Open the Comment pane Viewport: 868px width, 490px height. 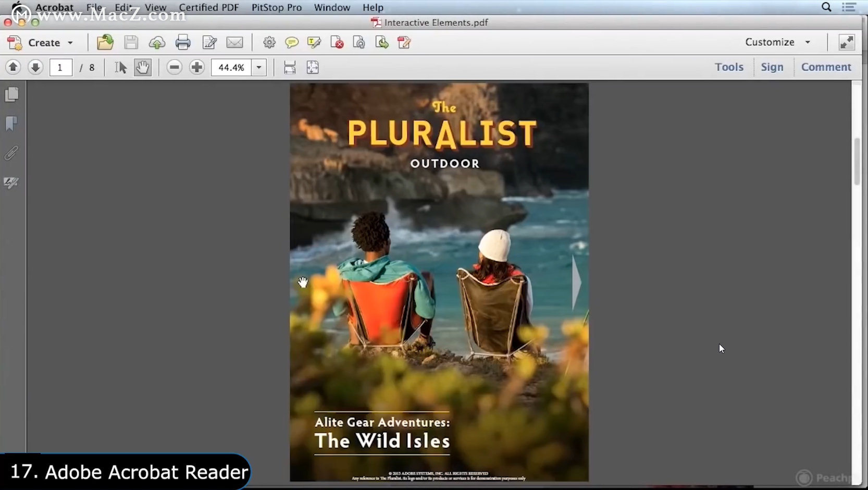pos(826,67)
